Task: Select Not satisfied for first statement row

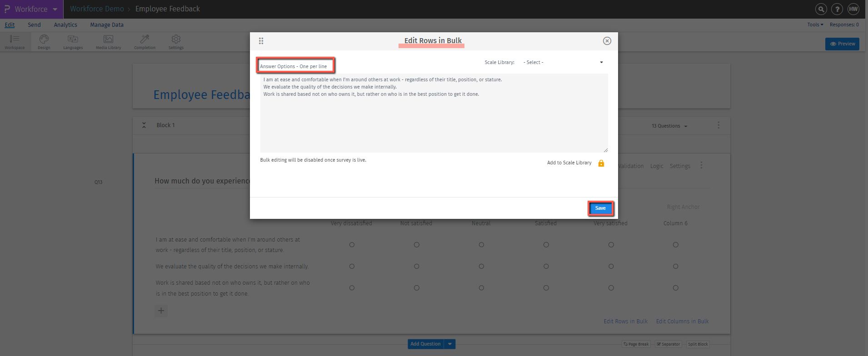Action: [x=416, y=245]
